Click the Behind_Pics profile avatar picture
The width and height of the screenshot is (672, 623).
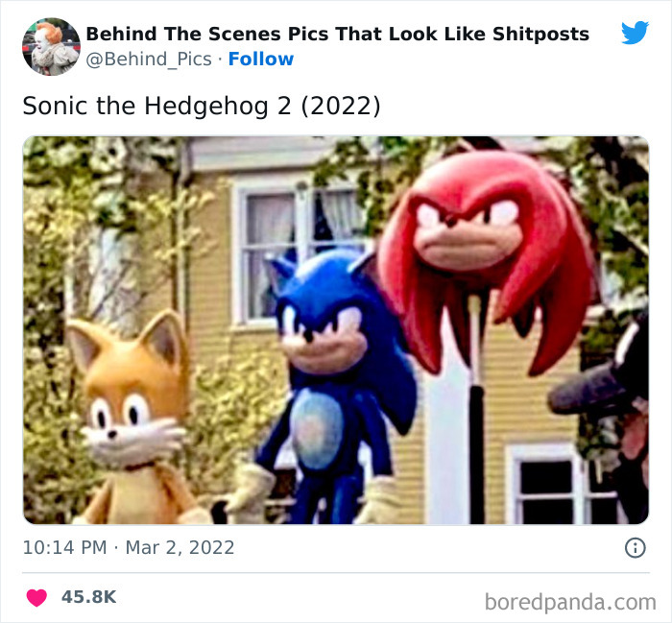click(x=51, y=47)
